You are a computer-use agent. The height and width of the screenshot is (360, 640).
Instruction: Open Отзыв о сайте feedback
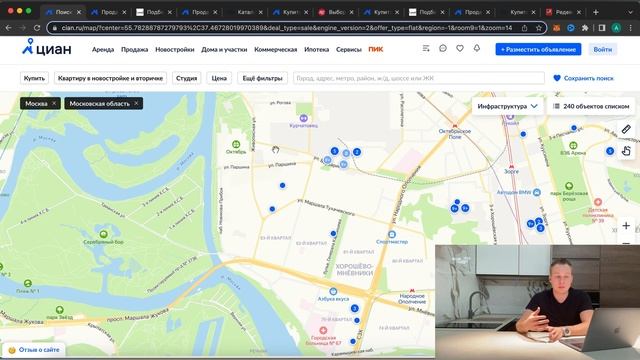coord(33,350)
